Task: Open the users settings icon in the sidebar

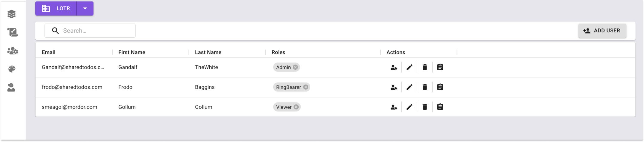Action: (12, 51)
